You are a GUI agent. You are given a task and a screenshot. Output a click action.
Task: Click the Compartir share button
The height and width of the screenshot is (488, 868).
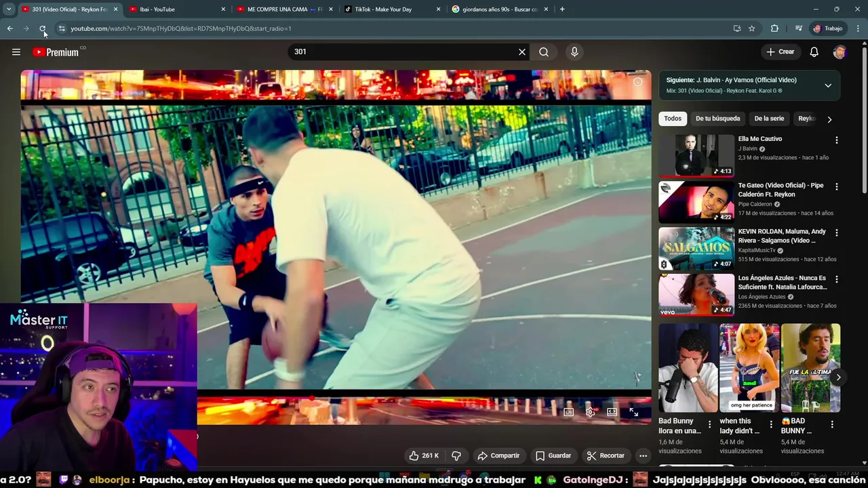(498, 455)
